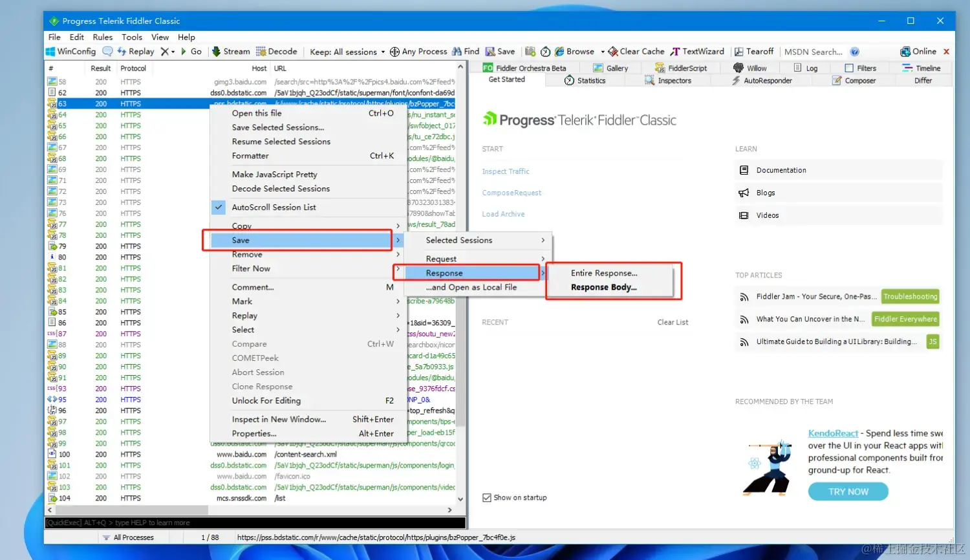Open the TextWizard tool
The image size is (970, 560).
coord(698,52)
